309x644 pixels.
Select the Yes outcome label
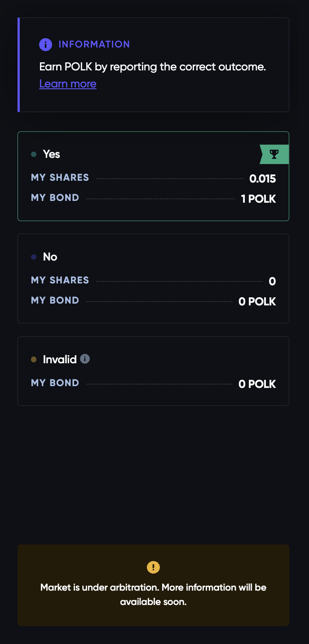point(52,154)
